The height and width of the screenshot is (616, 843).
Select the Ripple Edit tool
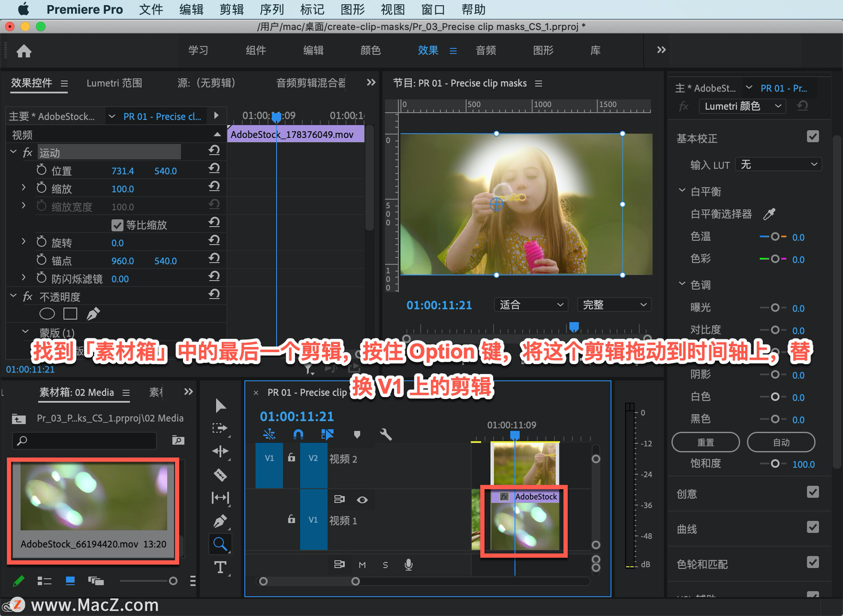coord(220,451)
